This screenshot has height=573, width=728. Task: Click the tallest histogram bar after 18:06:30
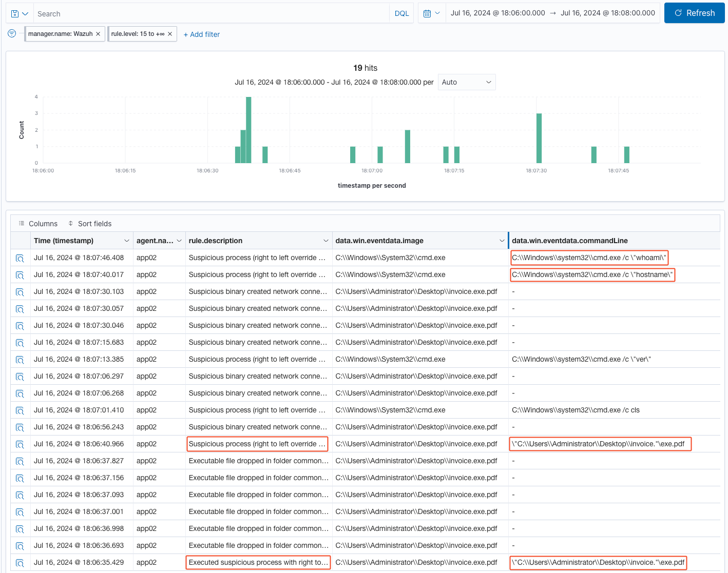click(248, 130)
